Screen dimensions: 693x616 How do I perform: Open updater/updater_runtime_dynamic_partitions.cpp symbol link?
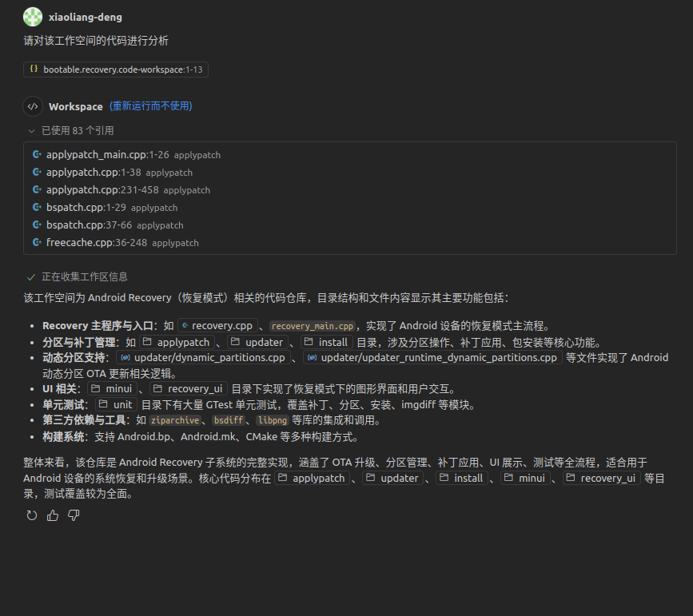coord(432,357)
